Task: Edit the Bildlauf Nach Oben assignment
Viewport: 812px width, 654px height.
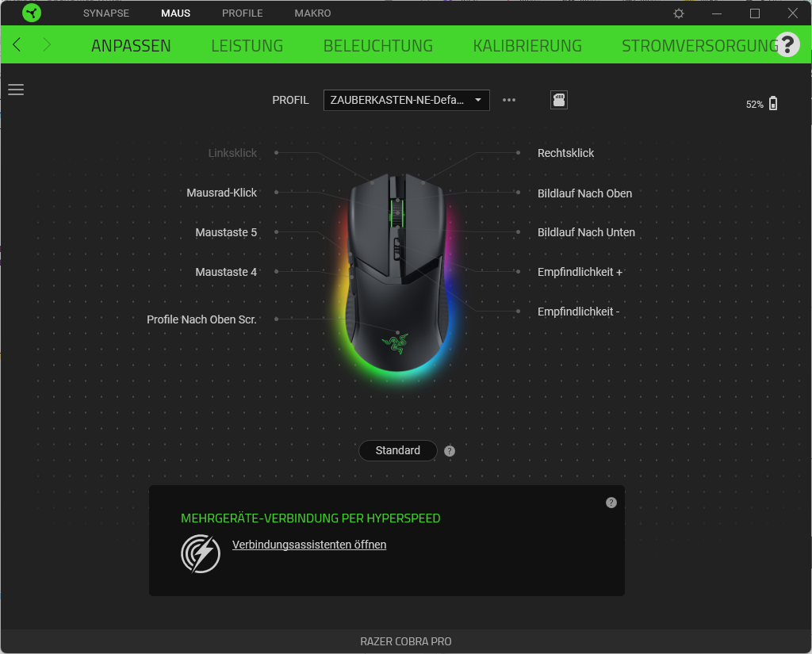Action: click(584, 193)
